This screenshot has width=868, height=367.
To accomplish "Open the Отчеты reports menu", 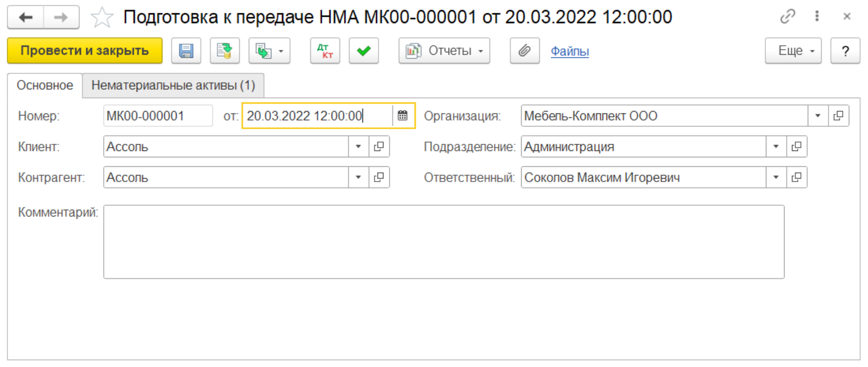I will click(444, 51).
